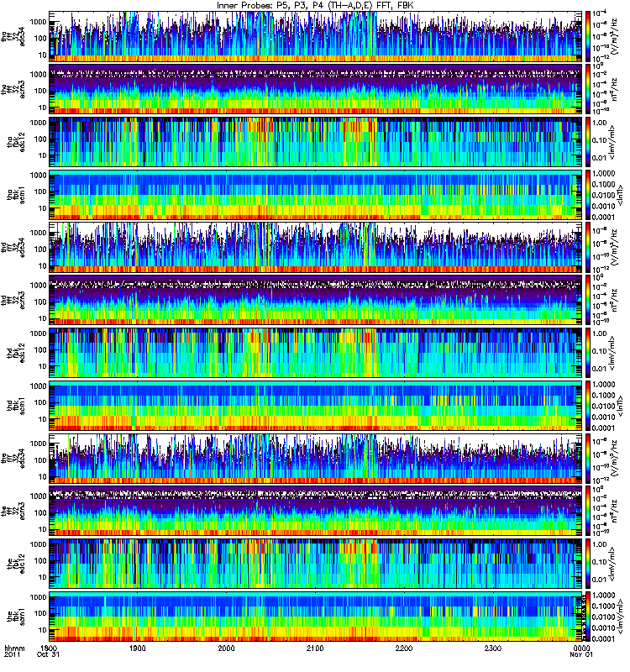Click the 'Nov 01' date label
This screenshot has width=630, height=672.
pos(581,654)
